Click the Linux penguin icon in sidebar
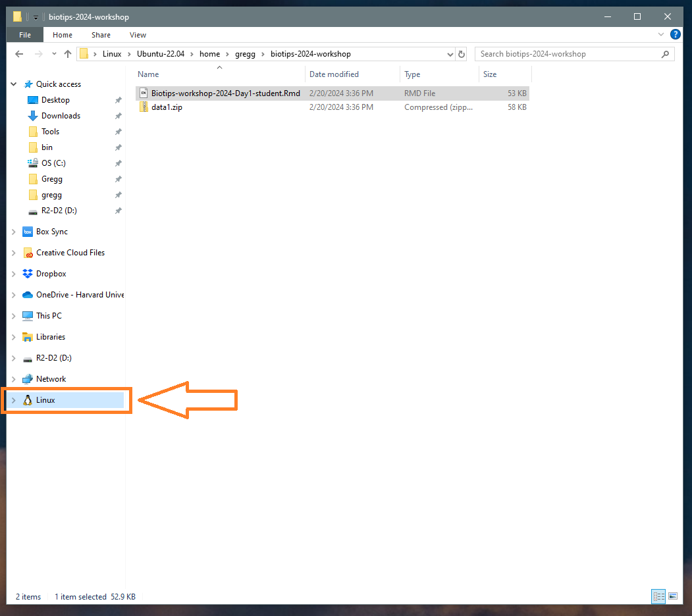Viewport: 692px width, 616px height. pyautogui.click(x=28, y=399)
